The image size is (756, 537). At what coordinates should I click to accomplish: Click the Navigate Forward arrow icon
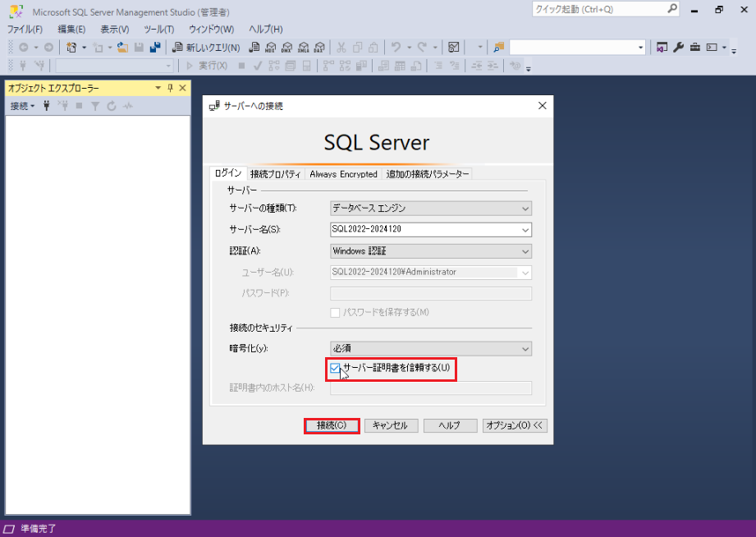pyautogui.click(x=48, y=48)
